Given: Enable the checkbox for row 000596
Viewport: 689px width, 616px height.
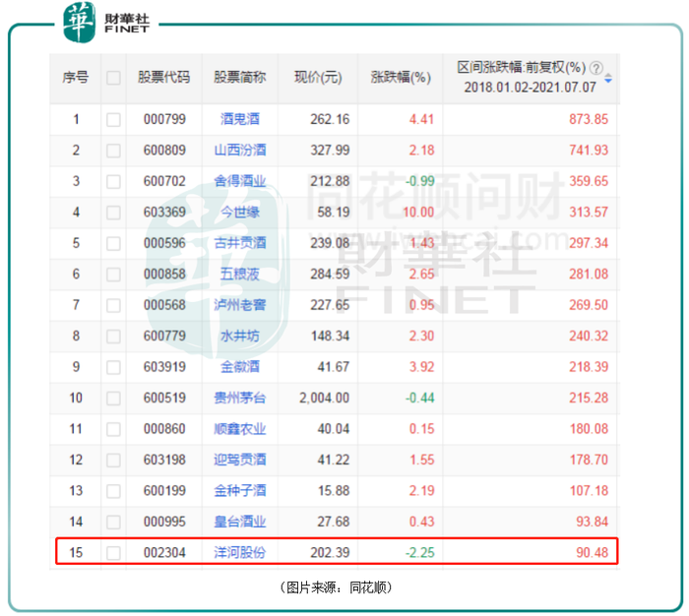Looking at the screenshot, I should (x=113, y=243).
